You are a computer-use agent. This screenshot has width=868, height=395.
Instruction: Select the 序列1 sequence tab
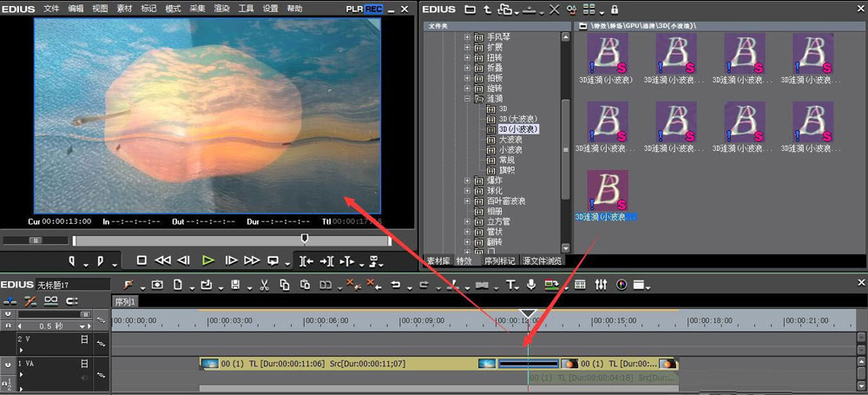(125, 302)
